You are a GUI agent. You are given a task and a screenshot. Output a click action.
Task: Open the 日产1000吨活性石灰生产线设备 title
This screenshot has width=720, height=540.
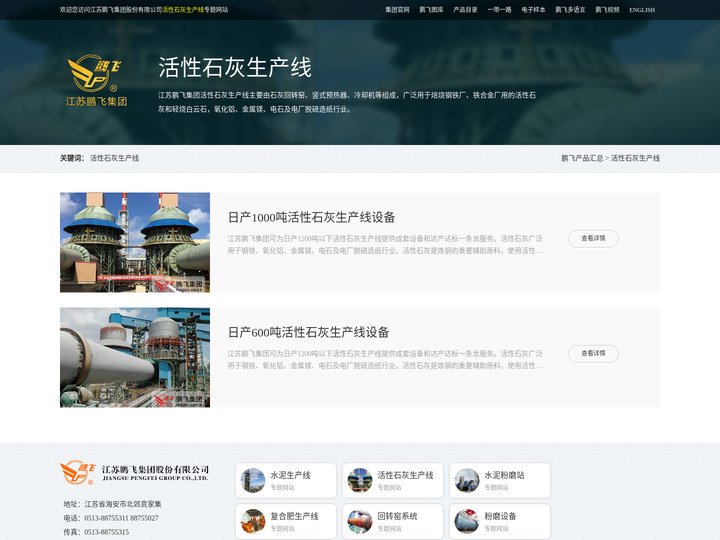311,217
